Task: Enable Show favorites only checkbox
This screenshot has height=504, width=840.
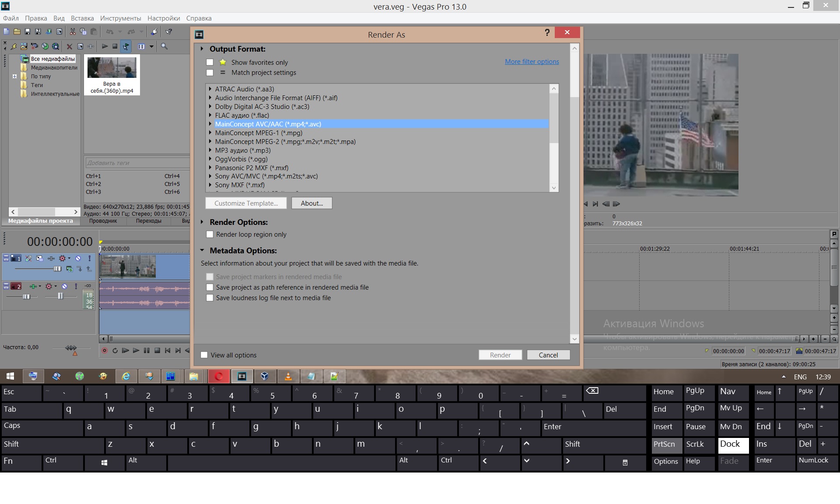Action: 210,63
